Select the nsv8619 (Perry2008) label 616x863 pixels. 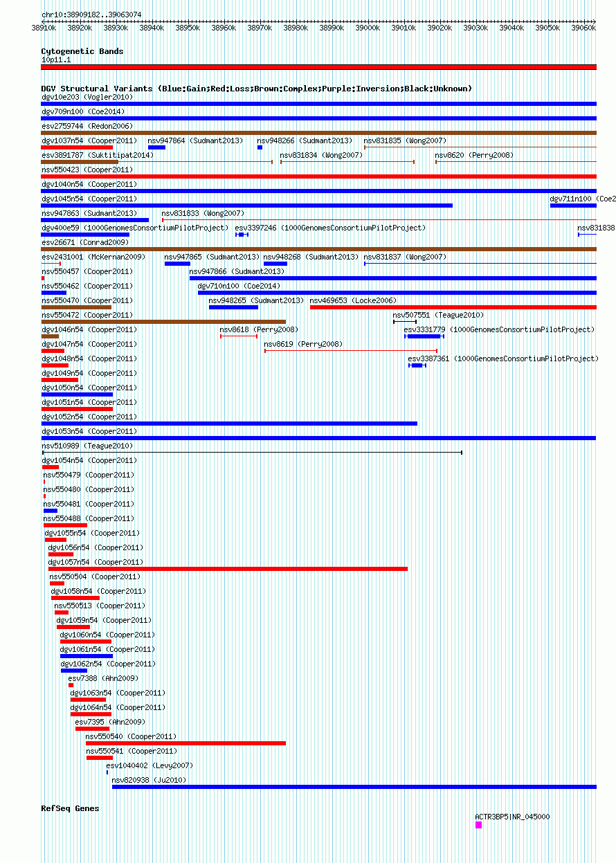pyautogui.click(x=304, y=344)
